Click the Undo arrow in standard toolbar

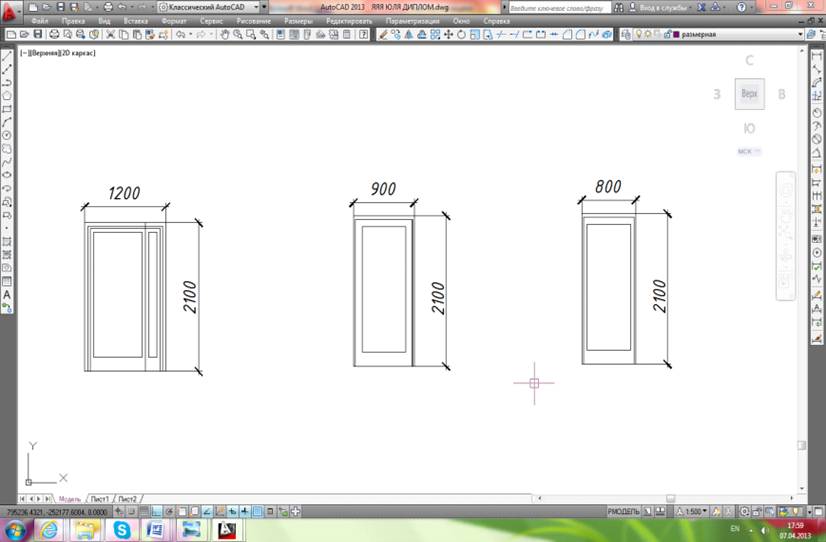tap(180, 34)
